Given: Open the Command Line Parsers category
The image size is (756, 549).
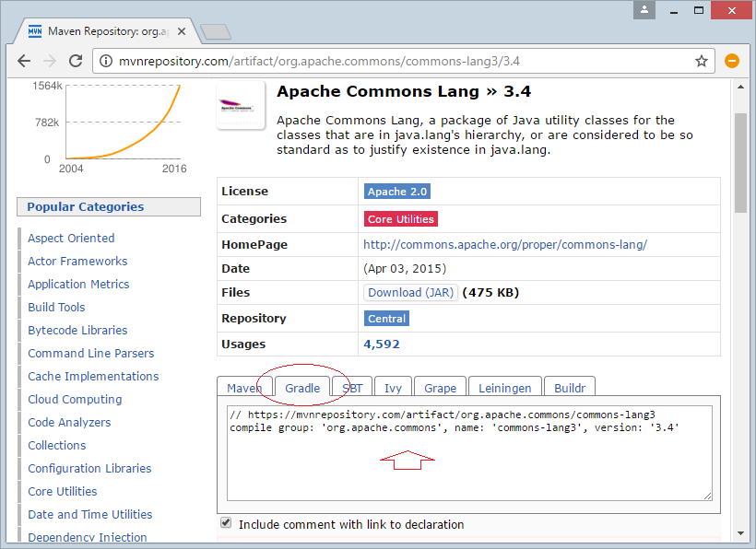Looking at the screenshot, I should (91, 354).
